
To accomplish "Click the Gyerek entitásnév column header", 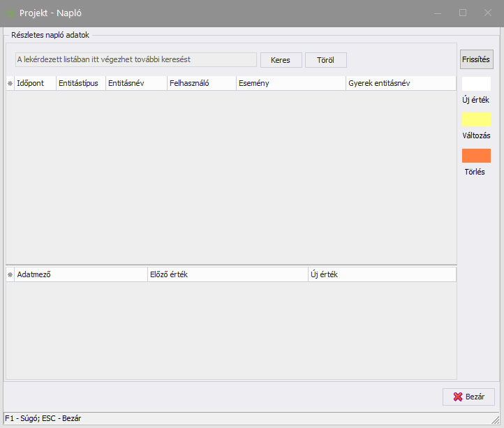I will coord(401,83).
